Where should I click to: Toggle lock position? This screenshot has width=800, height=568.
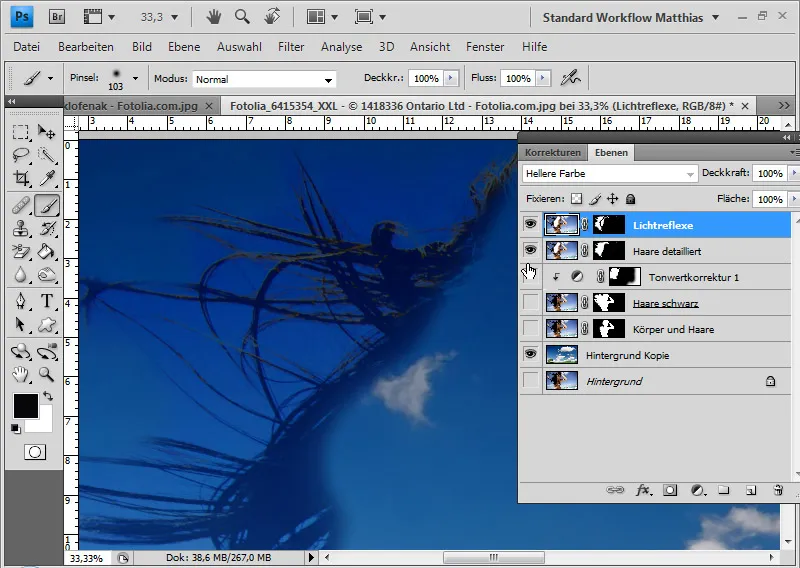tap(613, 199)
